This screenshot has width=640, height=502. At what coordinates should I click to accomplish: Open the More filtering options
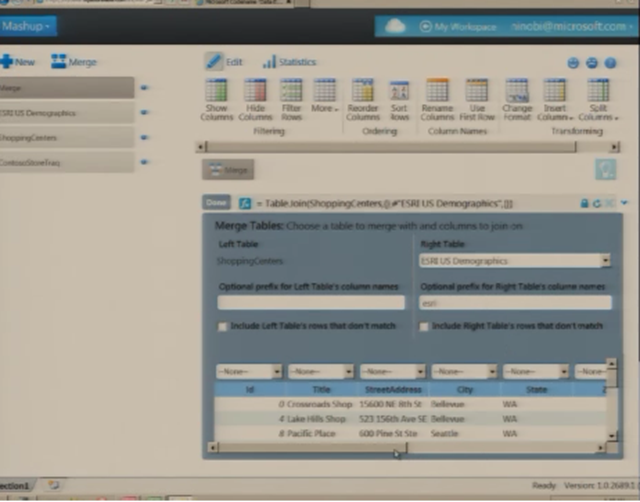pyautogui.click(x=325, y=96)
